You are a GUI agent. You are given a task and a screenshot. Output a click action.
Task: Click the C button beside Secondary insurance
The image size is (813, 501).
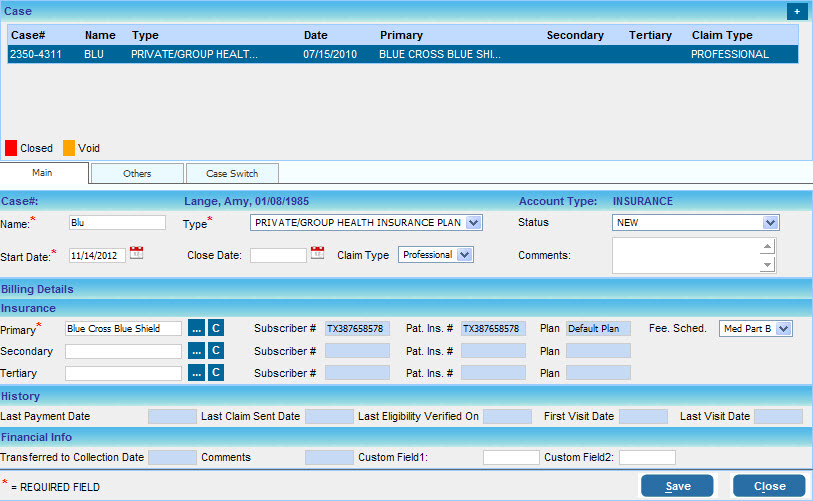click(215, 351)
